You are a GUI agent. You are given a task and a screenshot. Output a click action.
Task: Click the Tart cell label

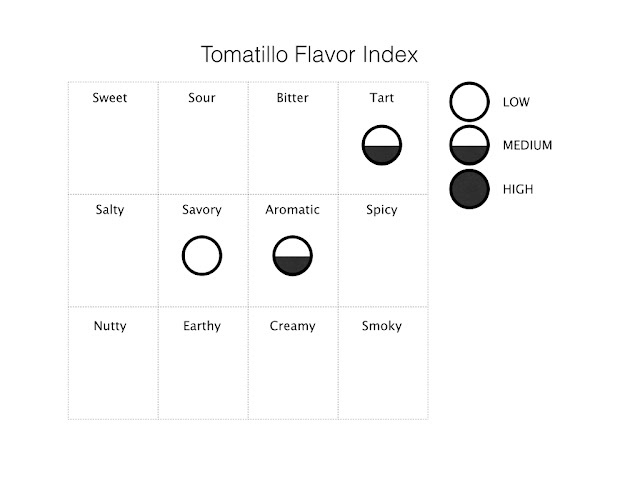pyautogui.click(x=382, y=98)
